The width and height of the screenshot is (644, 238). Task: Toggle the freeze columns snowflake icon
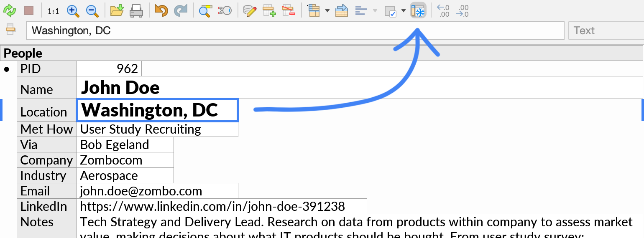[x=418, y=11]
